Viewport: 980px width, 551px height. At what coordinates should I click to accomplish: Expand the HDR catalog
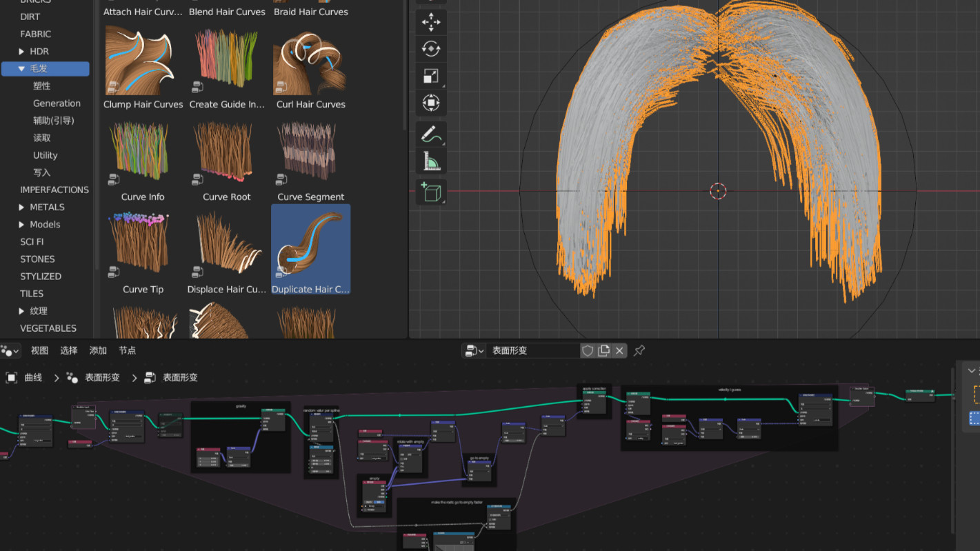click(x=21, y=52)
